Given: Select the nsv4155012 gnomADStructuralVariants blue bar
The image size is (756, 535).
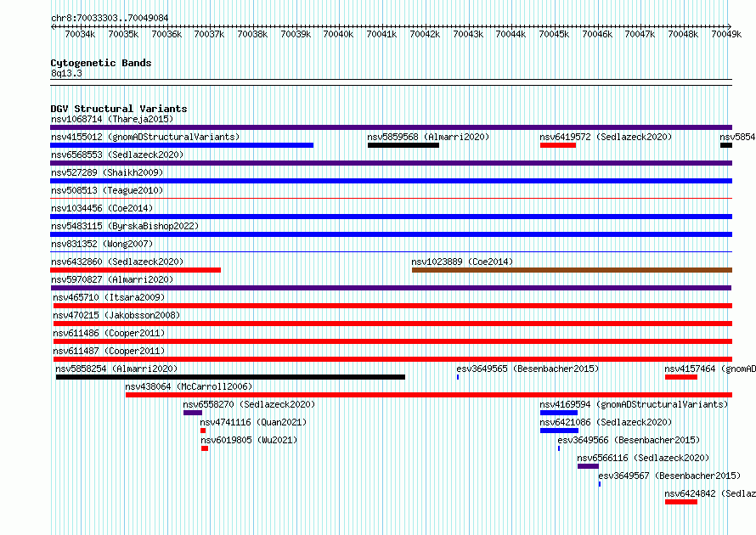Looking at the screenshot, I should (x=182, y=145).
